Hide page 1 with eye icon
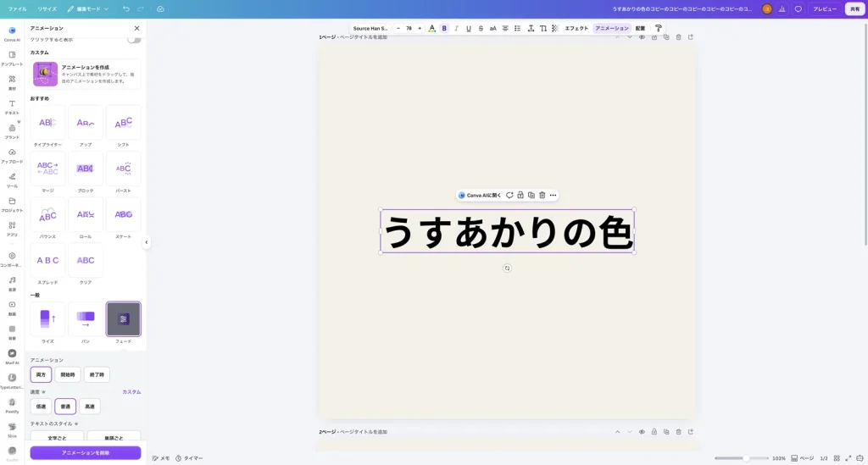Image resolution: width=868 pixels, height=465 pixels. (643, 37)
